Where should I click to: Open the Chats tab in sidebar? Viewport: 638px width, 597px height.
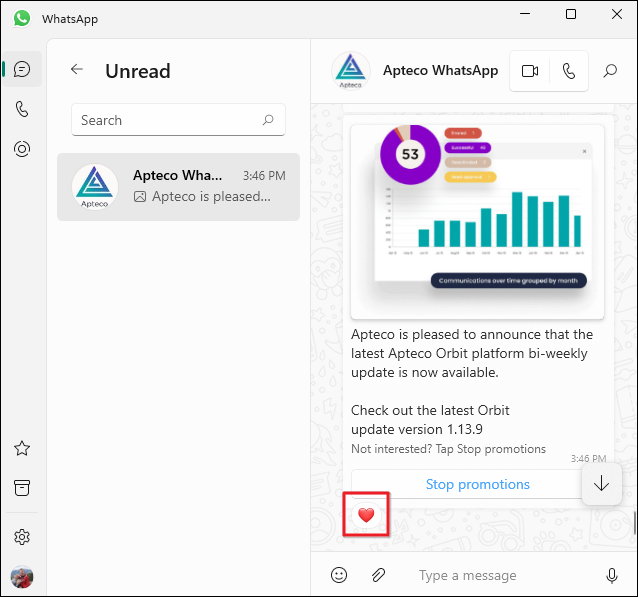pyautogui.click(x=22, y=69)
